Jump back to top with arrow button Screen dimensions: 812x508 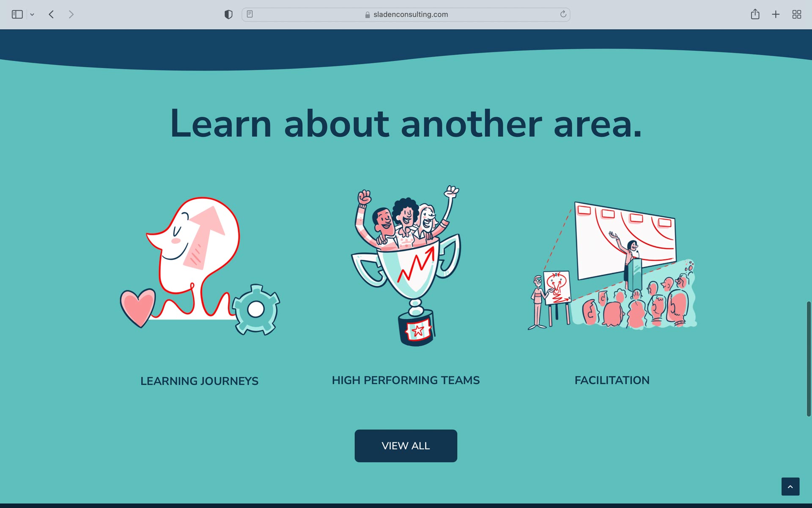pos(790,486)
